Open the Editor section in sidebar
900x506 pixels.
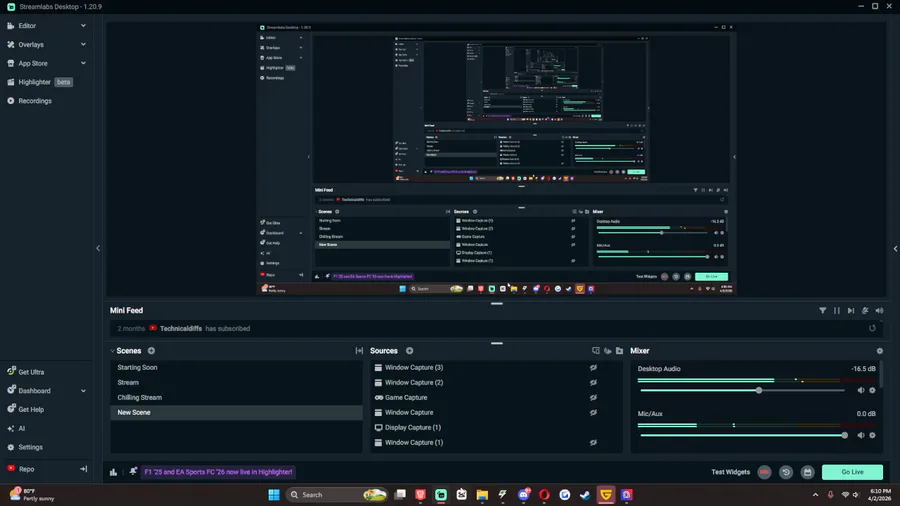pos(26,26)
